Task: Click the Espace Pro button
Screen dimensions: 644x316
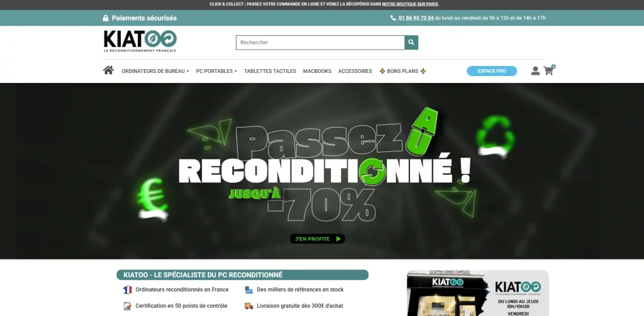Action: [492, 71]
